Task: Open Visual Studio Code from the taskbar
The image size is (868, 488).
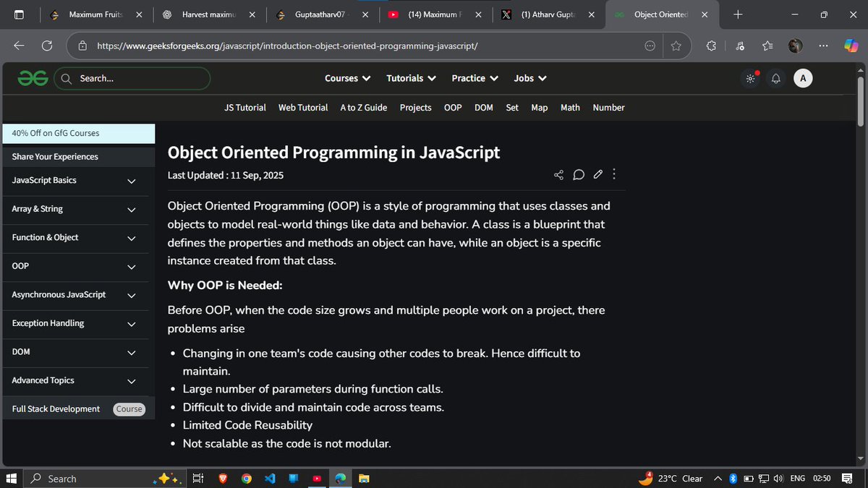Action: (x=270, y=479)
